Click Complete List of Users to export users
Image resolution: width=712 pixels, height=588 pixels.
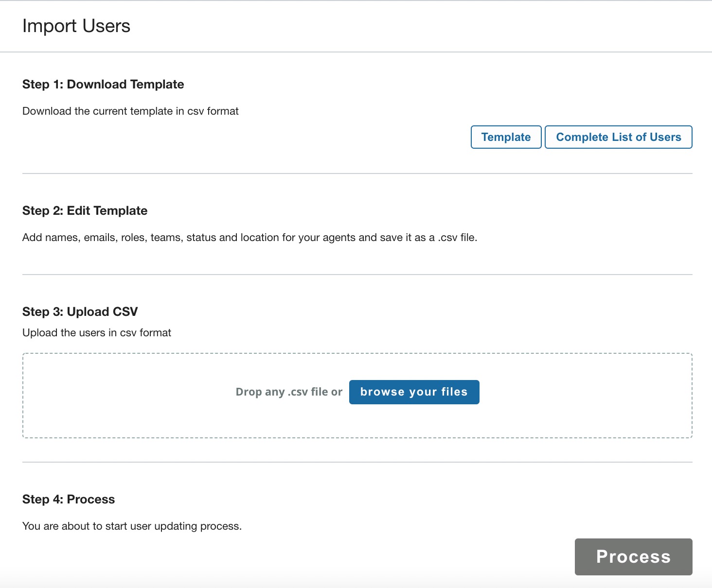click(619, 137)
